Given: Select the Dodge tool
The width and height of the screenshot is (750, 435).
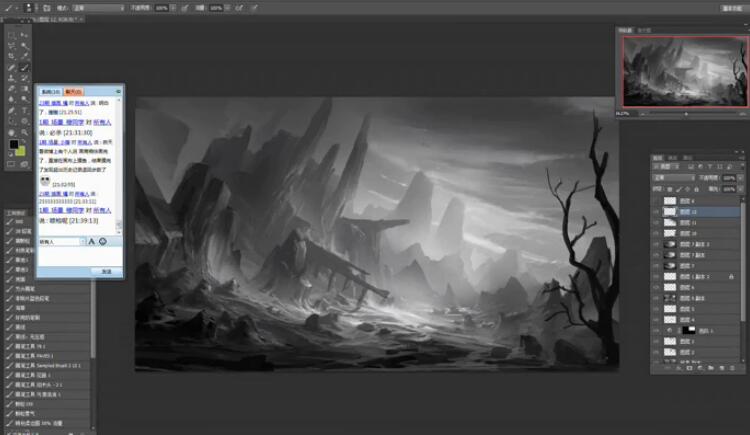Looking at the screenshot, I should click(x=24, y=100).
